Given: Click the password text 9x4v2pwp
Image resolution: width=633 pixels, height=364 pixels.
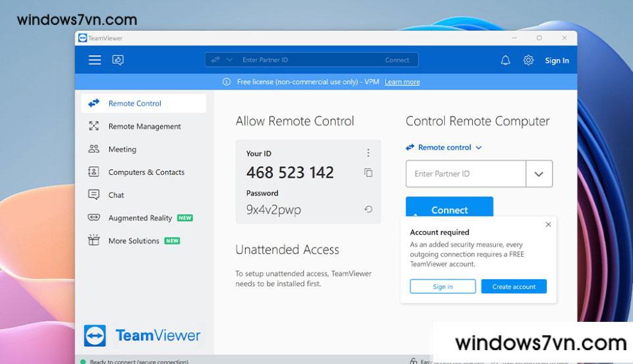Looking at the screenshot, I should [x=273, y=210].
